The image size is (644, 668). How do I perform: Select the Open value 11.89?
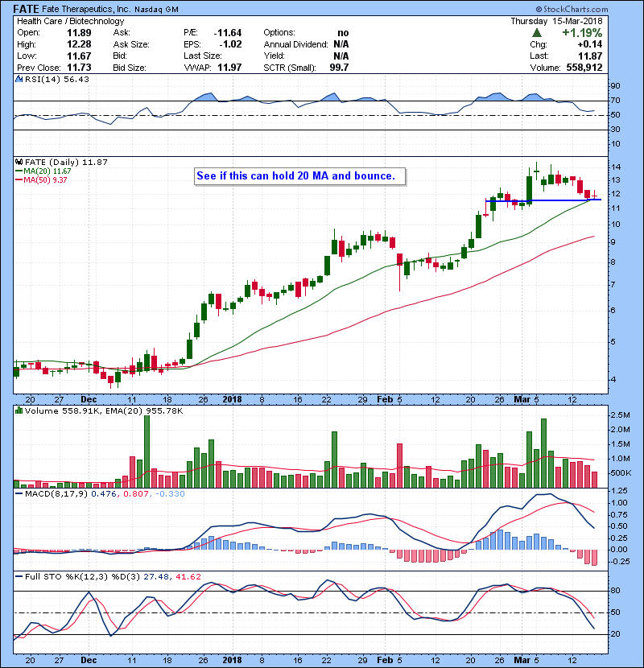click(79, 33)
